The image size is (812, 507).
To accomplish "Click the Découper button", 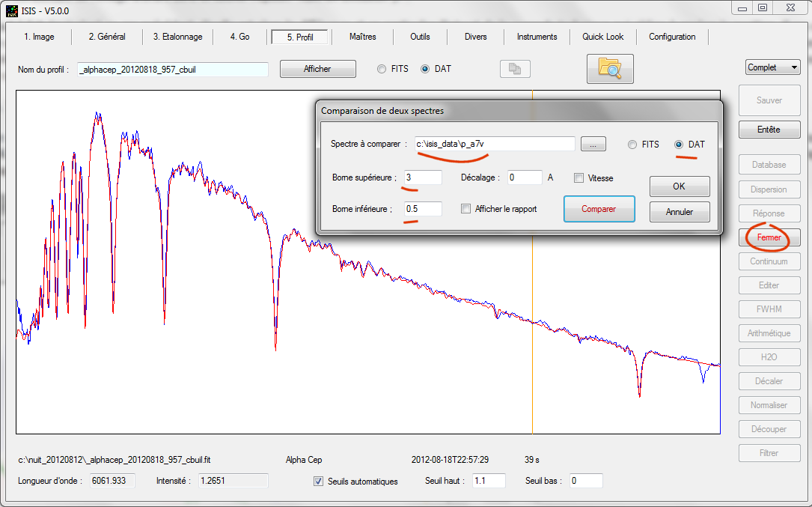I will click(x=769, y=428).
